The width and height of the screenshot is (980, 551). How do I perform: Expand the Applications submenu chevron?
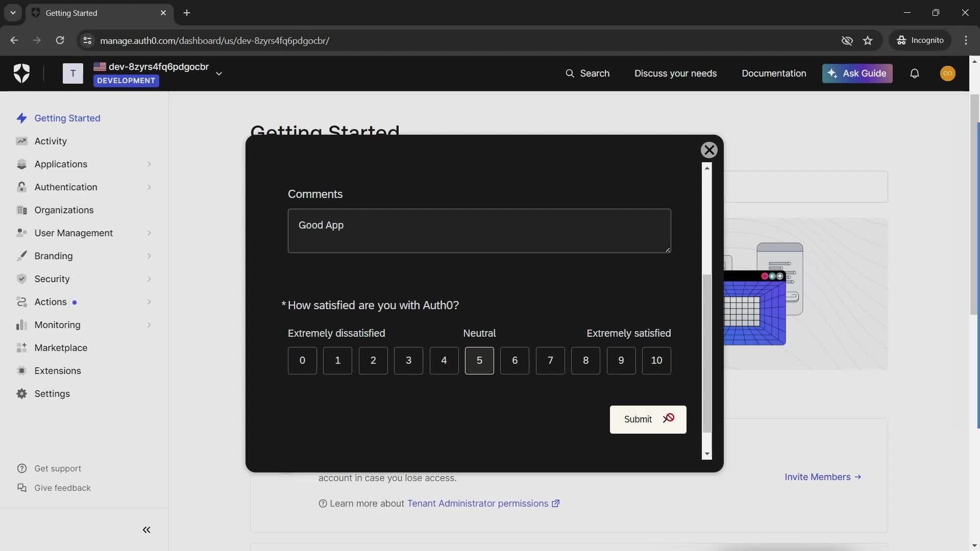(x=149, y=164)
